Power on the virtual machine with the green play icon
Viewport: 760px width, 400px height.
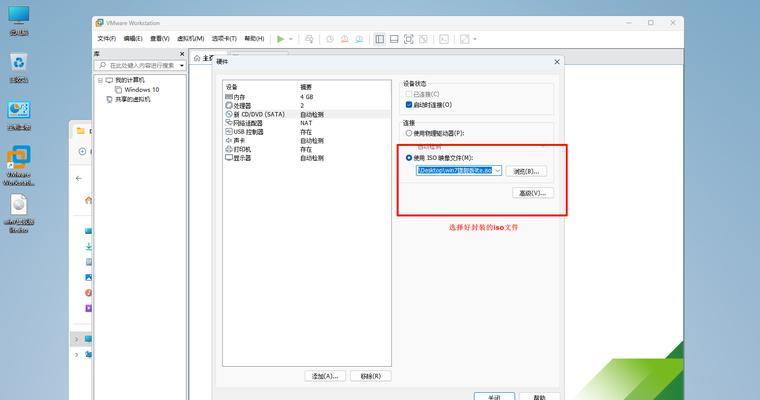(280, 39)
